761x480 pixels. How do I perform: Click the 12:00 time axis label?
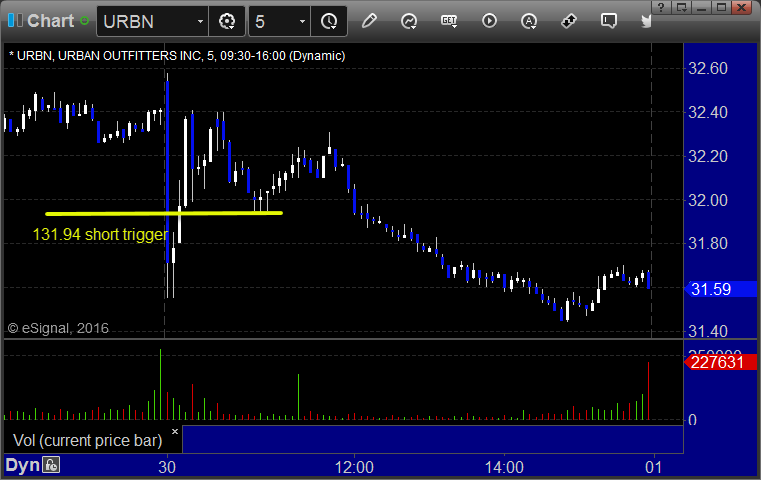pyautogui.click(x=354, y=467)
